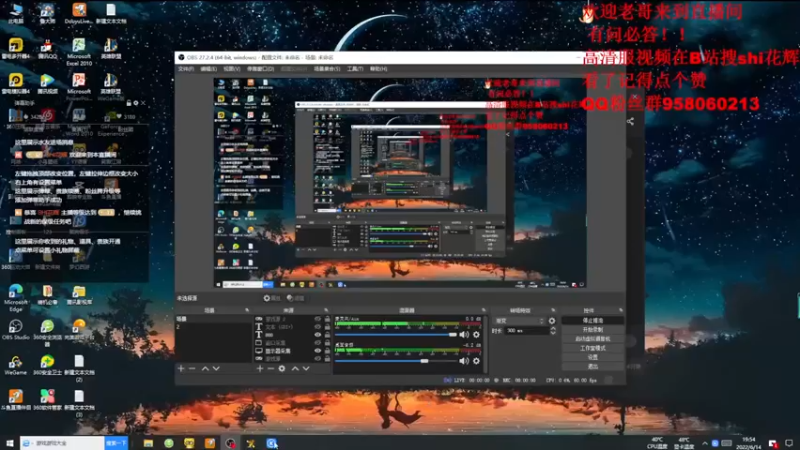
Task: Pop out the Scene Transitions dock panel
Action: point(553,310)
